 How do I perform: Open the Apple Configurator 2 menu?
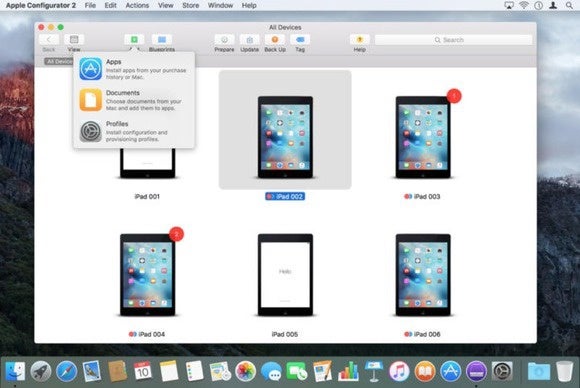[x=41, y=5]
